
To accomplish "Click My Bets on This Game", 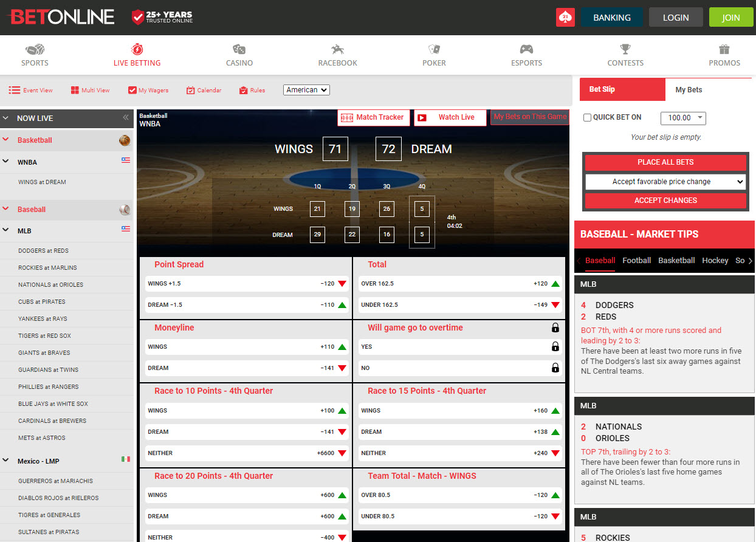I will [530, 117].
